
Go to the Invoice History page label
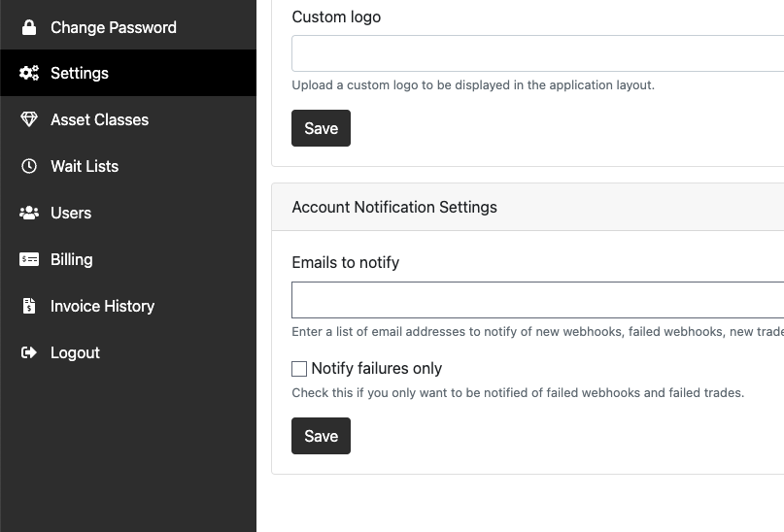click(102, 307)
